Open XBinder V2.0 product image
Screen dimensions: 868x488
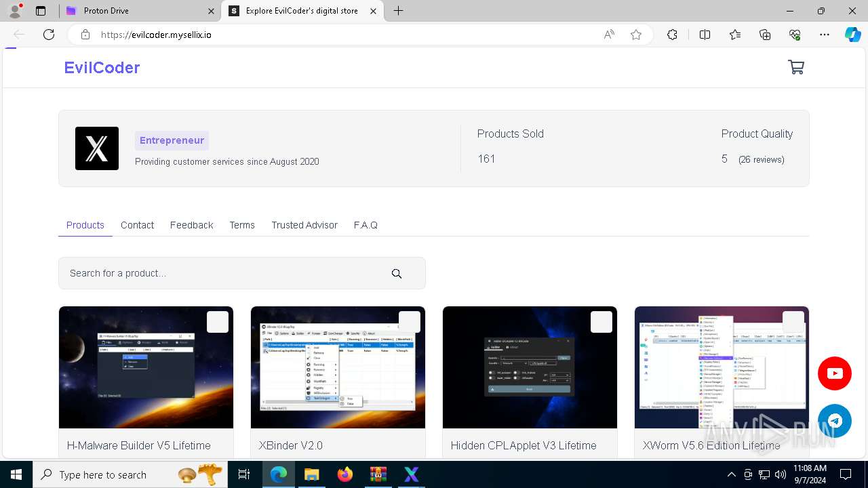[338, 367]
